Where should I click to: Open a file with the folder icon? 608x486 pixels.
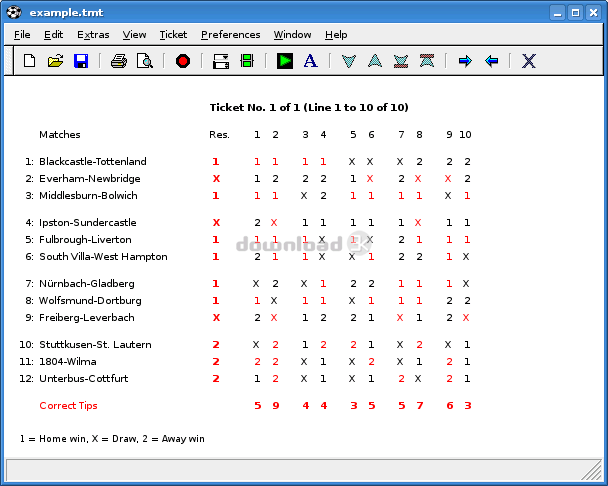pyautogui.click(x=55, y=61)
